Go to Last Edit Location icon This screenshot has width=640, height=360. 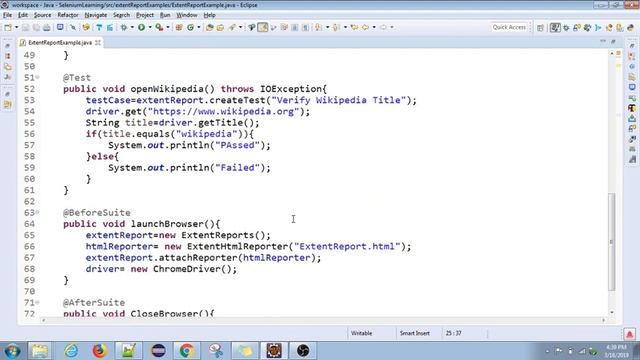tap(354, 27)
